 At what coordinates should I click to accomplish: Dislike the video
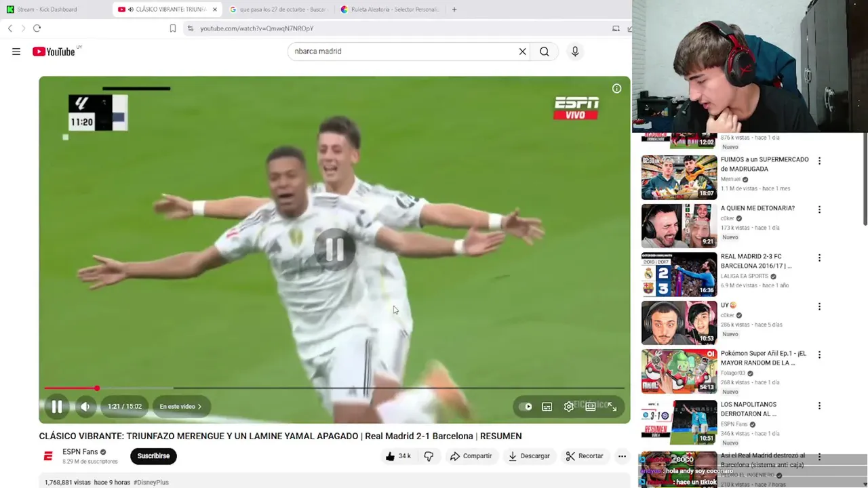click(429, 456)
